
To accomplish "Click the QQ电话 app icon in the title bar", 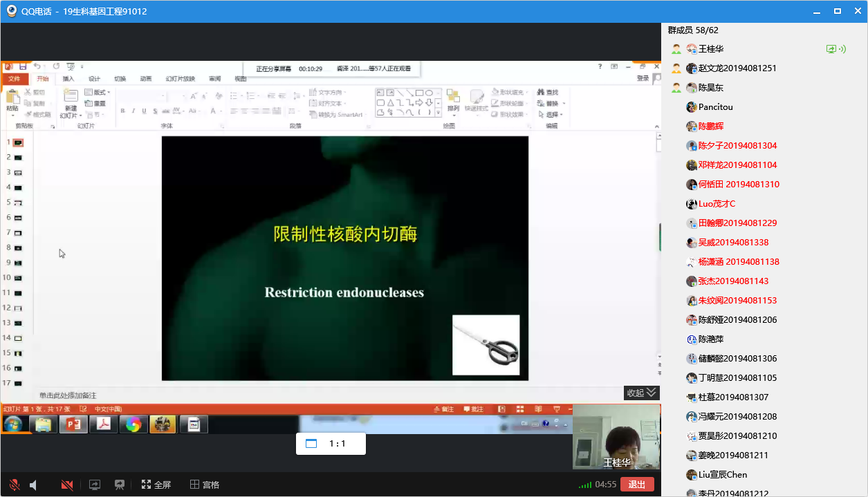I will (11, 11).
